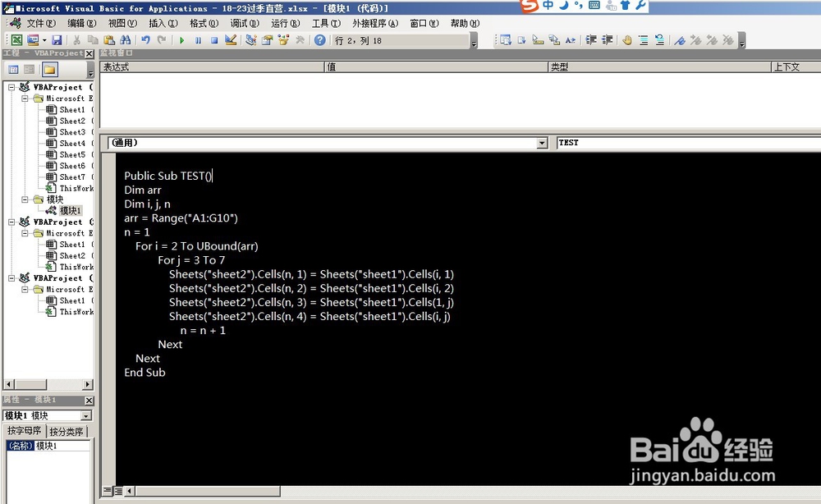Viewport: 821px width, 504px height.
Task: Click the Uncomment Block icon
Action: click(x=659, y=40)
